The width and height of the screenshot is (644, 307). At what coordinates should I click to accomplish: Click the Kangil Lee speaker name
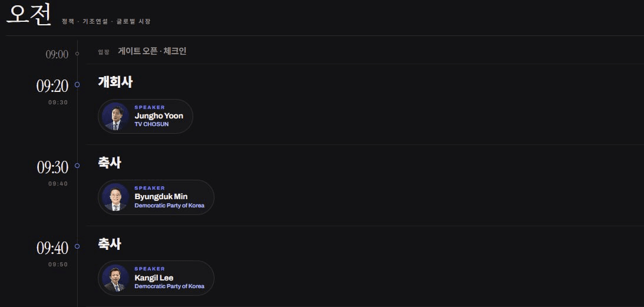click(x=154, y=278)
